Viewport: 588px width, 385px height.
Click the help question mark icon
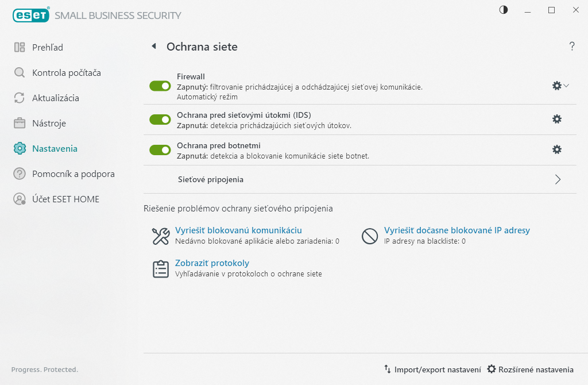click(572, 47)
